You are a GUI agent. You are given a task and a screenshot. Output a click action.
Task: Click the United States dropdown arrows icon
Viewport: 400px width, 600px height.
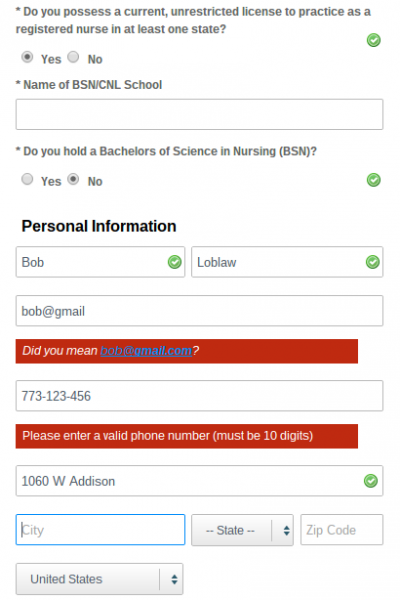174,579
